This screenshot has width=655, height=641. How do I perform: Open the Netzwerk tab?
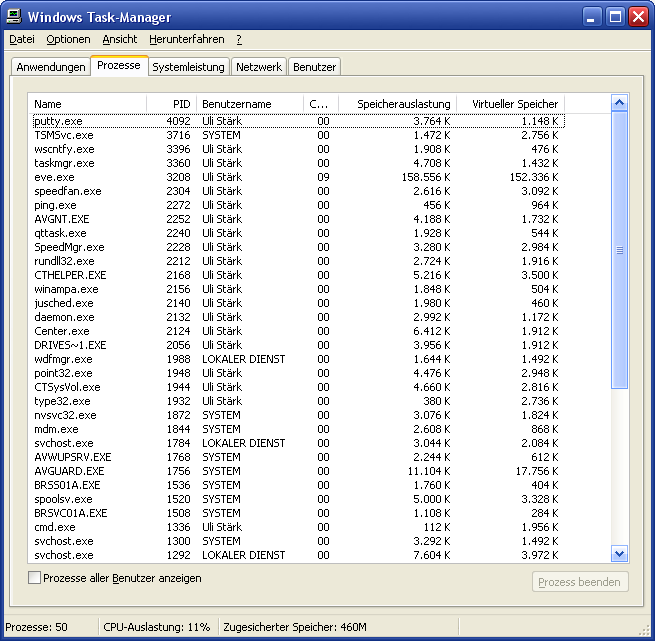[259, 67]
